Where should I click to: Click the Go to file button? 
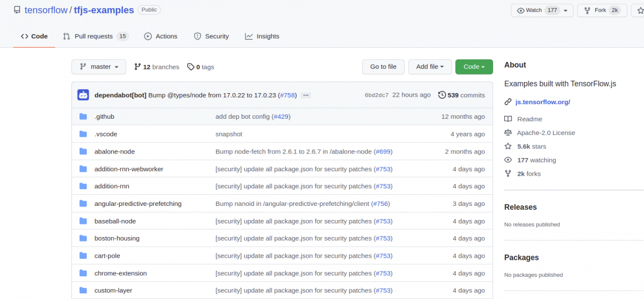coord(383,66)
